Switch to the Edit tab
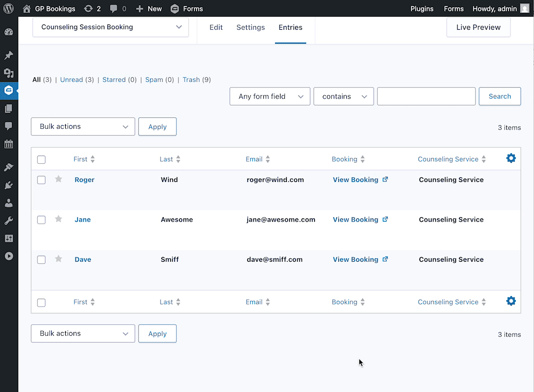The image size is (534, 392). (216, 27)
